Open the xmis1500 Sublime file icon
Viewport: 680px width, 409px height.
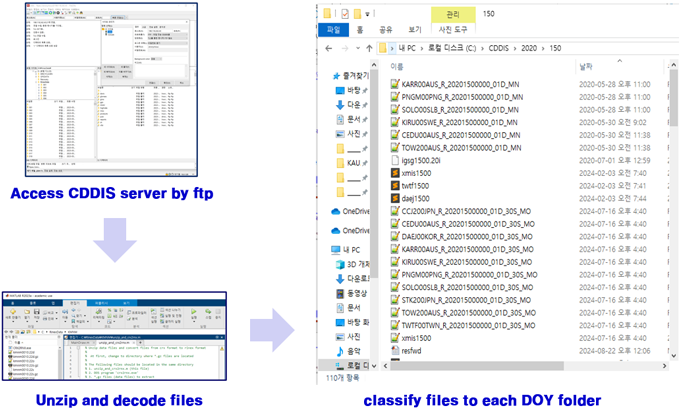tap(395, 172)
